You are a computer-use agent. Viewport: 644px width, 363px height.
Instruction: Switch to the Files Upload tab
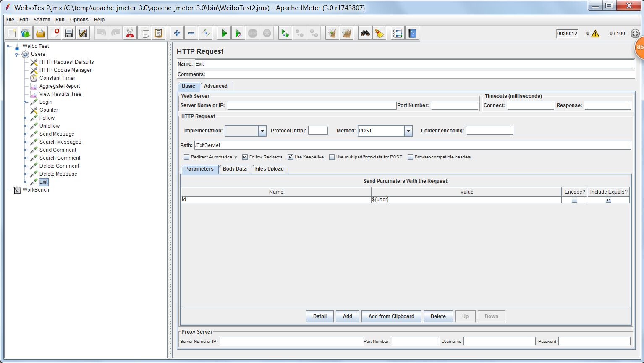point(270,169)
